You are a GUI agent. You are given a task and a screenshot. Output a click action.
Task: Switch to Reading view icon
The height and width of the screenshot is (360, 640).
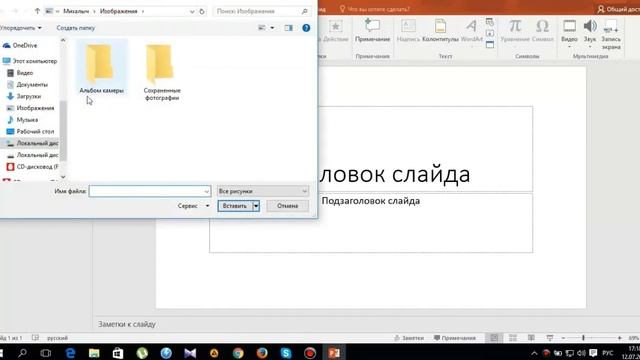click(531, 338)
